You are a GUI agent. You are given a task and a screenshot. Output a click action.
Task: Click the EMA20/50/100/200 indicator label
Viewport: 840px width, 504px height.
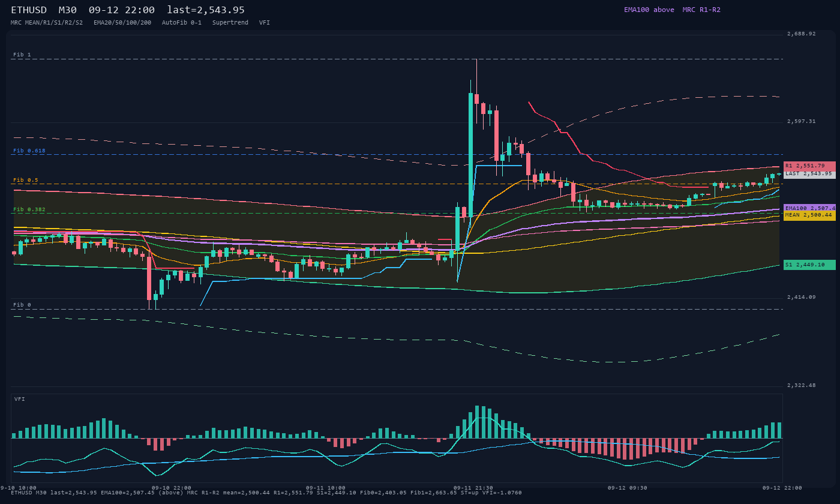(122, 22)
